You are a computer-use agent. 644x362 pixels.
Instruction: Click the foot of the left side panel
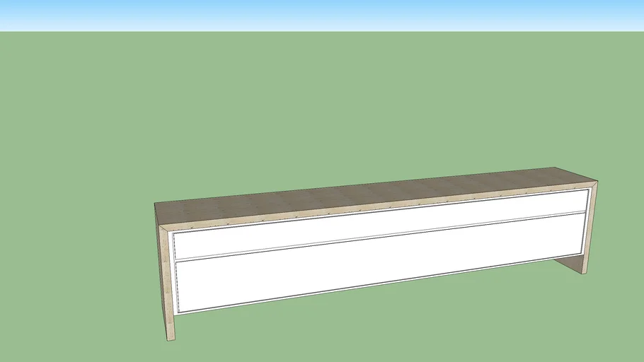pyautogui.click(x=168, y=337)
